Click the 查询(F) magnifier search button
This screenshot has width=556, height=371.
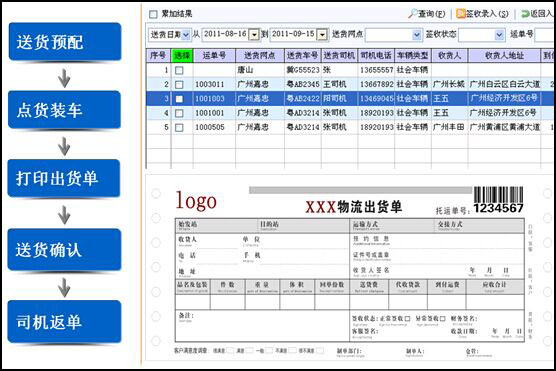point(427,14)
